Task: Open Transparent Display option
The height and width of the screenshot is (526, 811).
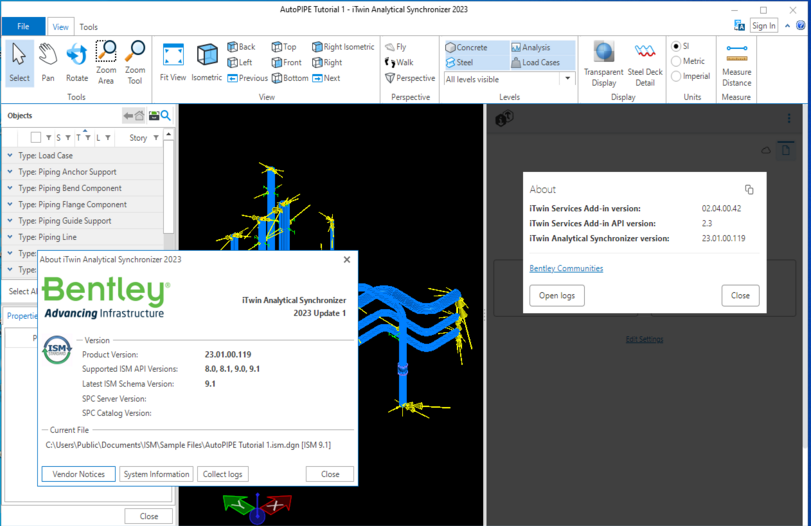Action: click(604, 64)
